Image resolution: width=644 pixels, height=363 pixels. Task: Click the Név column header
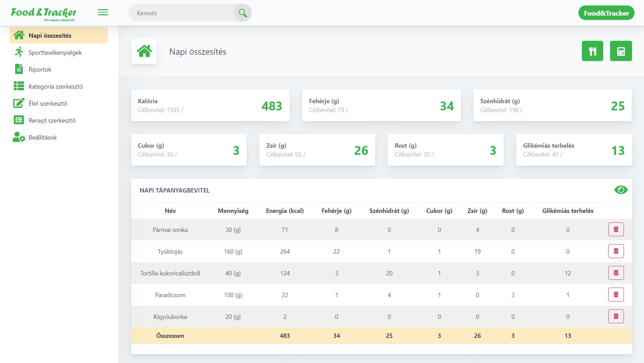tap(170, 211)
